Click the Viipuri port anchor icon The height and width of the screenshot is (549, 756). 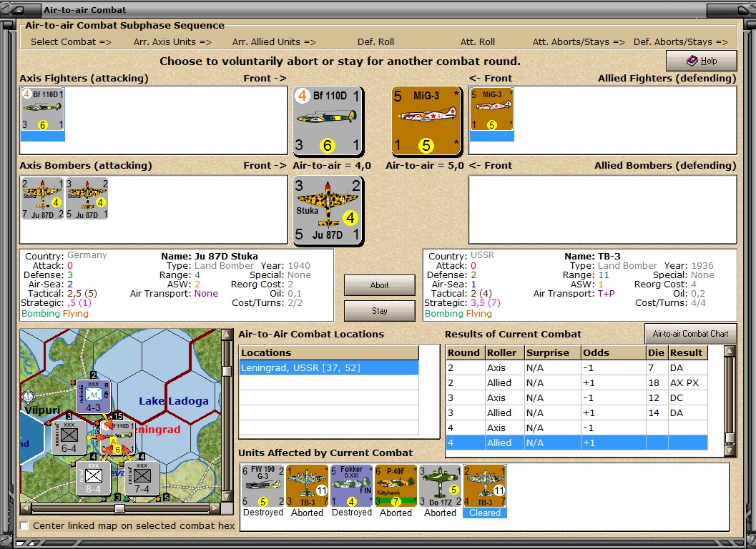coord(29,397)
